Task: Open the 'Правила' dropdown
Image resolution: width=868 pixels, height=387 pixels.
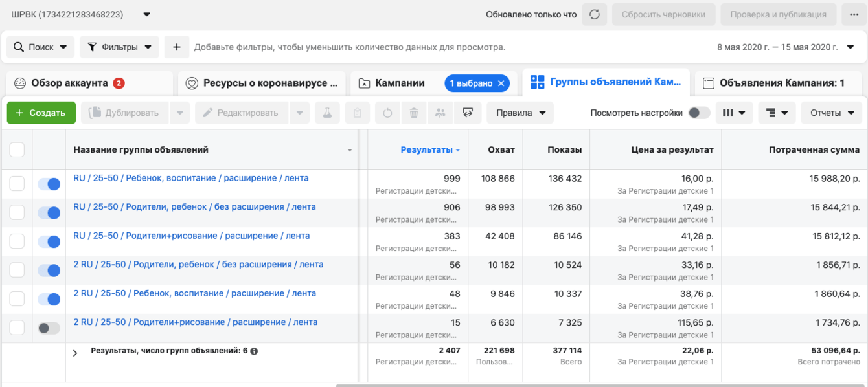Action: click(x=520, y=113)
